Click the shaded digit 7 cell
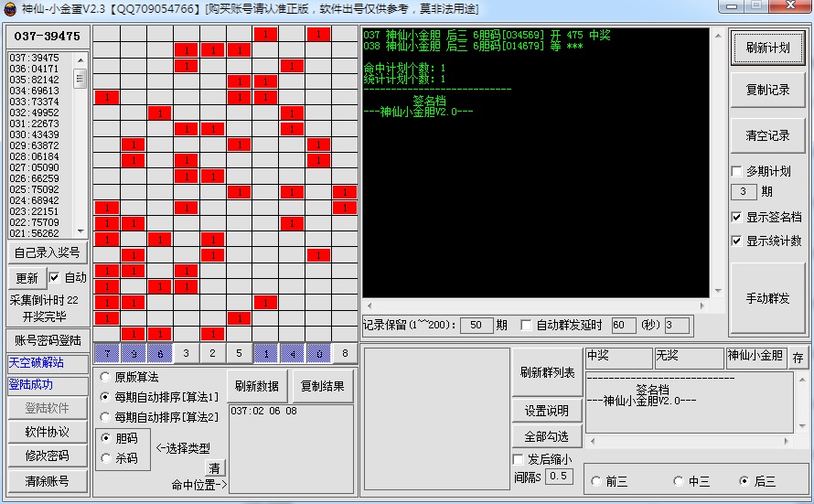Image resolution: width=814 pixels, height=504 pixels. tap(107, 354)
